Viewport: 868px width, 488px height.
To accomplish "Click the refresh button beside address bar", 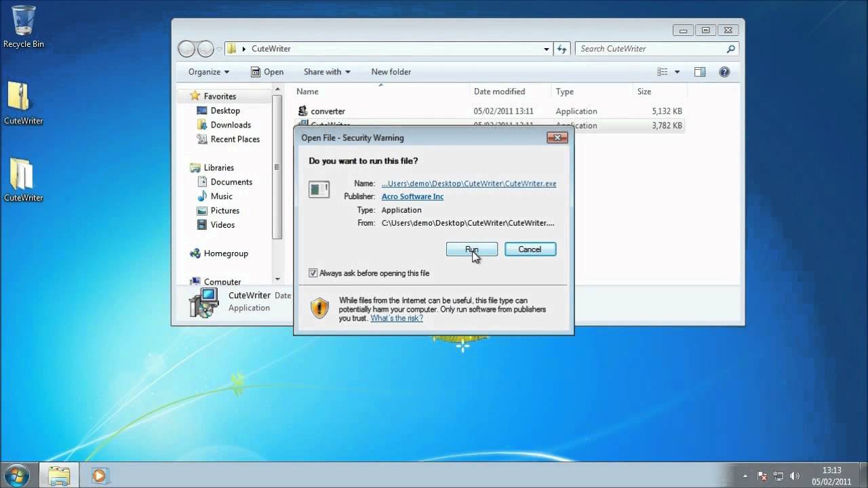I will point(561,49).
